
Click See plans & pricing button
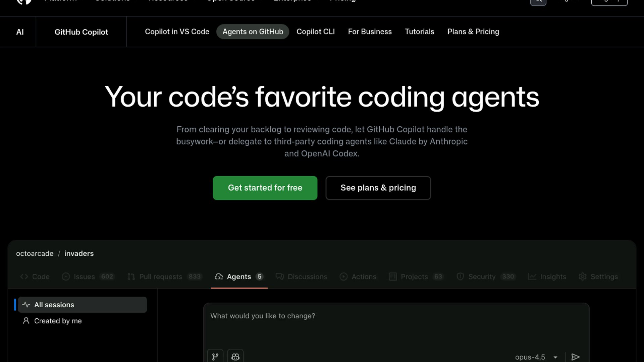click(x=378, y=188)
